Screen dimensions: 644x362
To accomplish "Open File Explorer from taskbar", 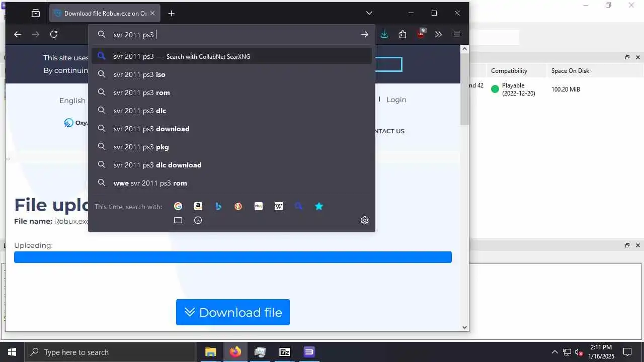I will tap(210, 352).
